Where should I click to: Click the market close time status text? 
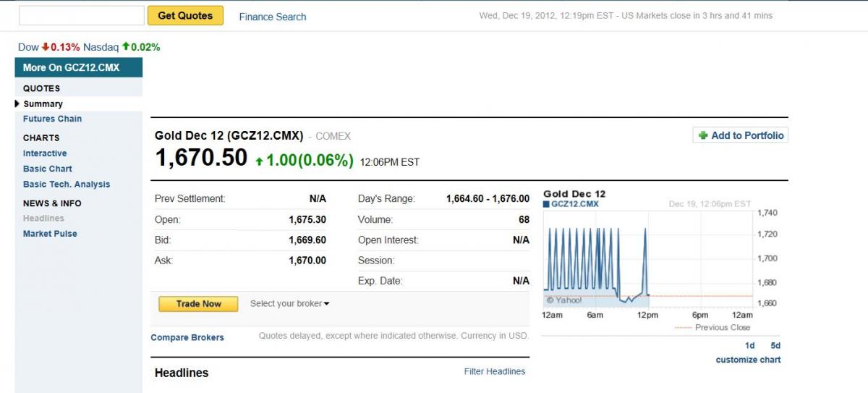point(626,16)
